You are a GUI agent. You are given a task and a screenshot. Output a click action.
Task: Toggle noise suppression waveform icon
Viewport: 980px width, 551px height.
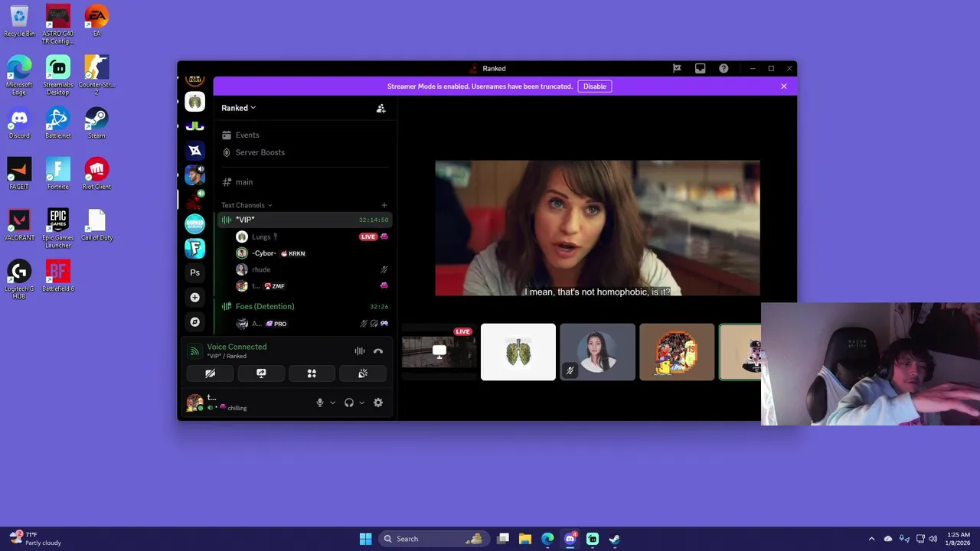pyautogui.click(x=359, y=351)
